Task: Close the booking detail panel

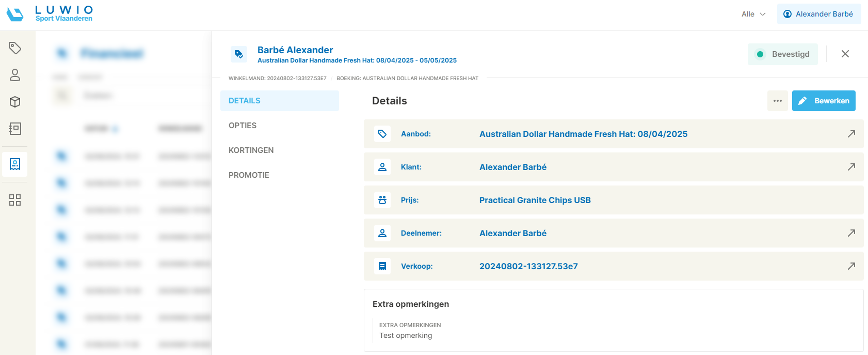Action: pos(845,54)
